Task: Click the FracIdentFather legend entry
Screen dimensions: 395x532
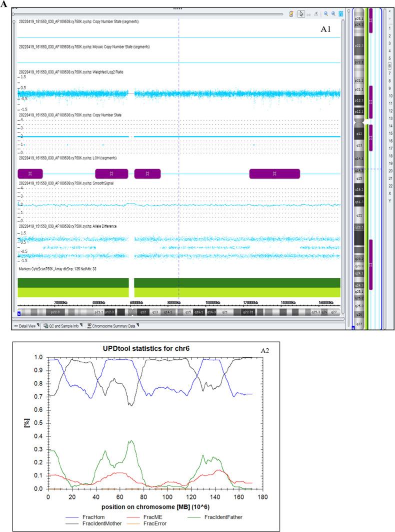Action: (215, 517)
